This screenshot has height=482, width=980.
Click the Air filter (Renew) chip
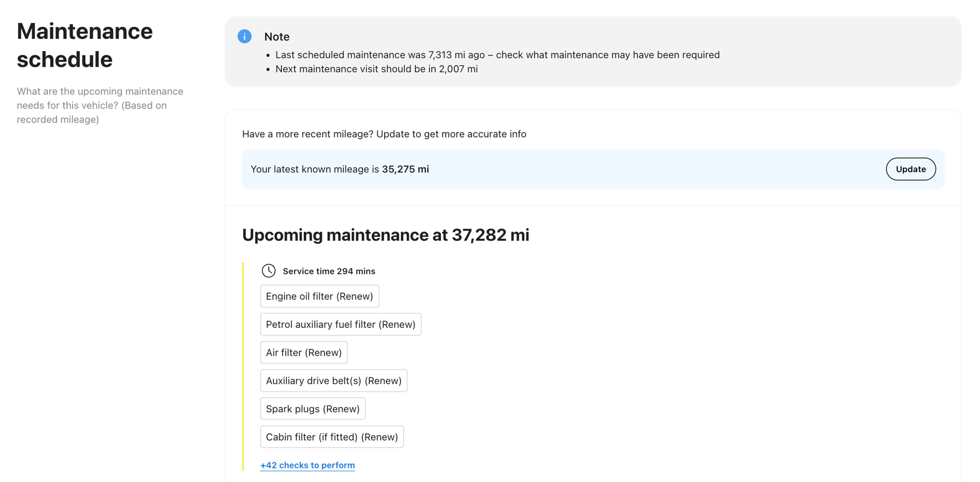(x=304, y=352)
